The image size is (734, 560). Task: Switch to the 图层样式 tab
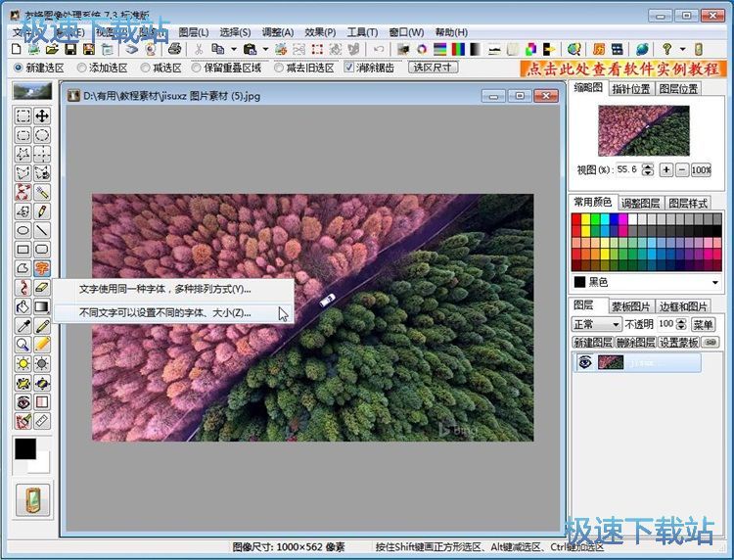coord(689,203)
